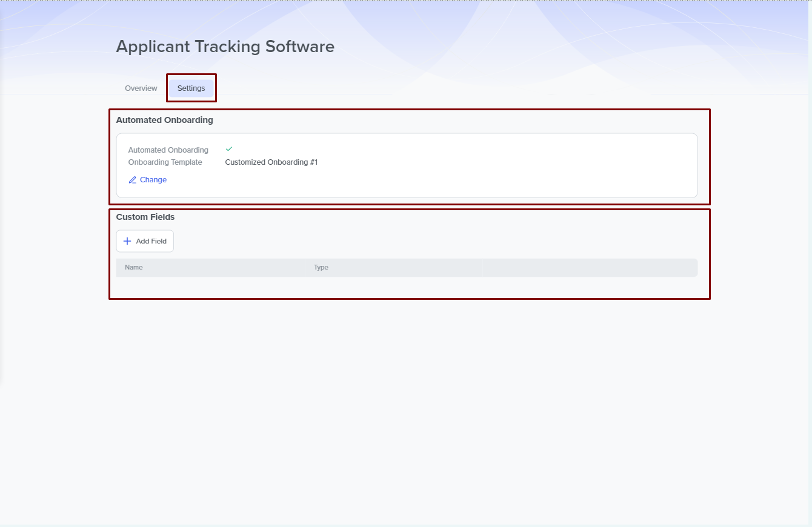Select the Settings tab
Viewport: 812px width, 527px height.
191,88
